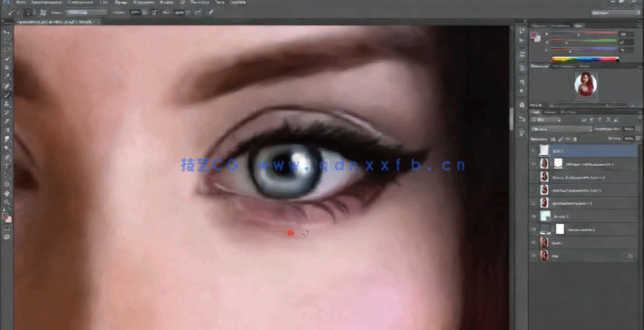Click the red channel slider

[584, 34]
